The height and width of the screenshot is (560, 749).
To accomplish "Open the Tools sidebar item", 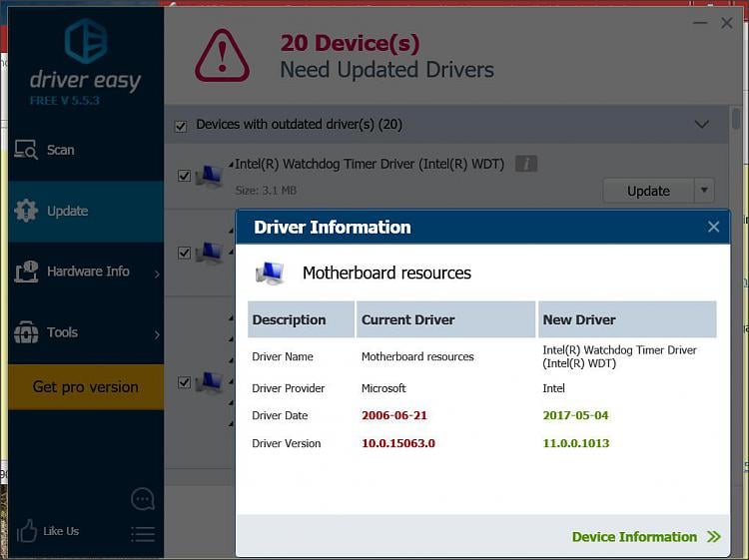I will coord(86,332).
